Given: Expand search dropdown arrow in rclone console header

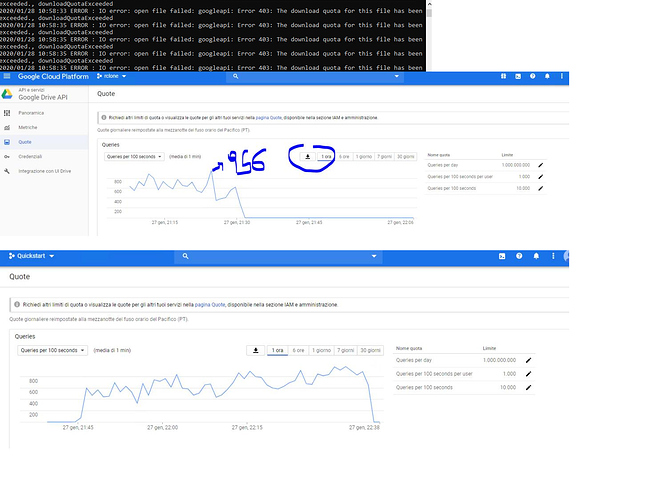Looking at the screenshot, I should (396, 76).
